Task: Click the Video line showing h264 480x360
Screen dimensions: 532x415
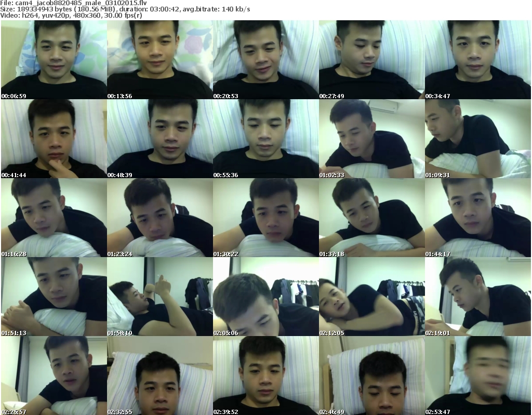Action: pyautogui.click(x=71, y=16)
